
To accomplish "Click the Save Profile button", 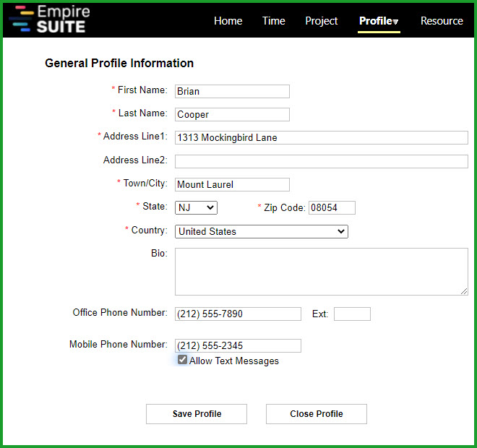I will click(x=197, y=413).
